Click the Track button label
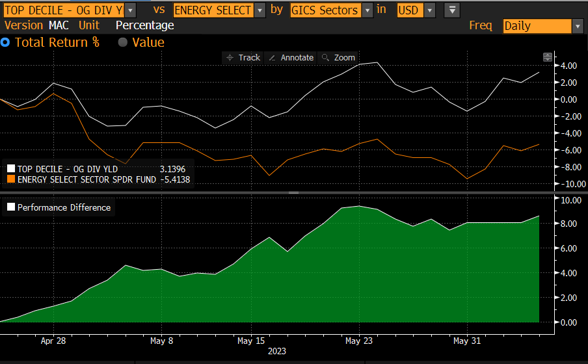 [x=249, y=58]
